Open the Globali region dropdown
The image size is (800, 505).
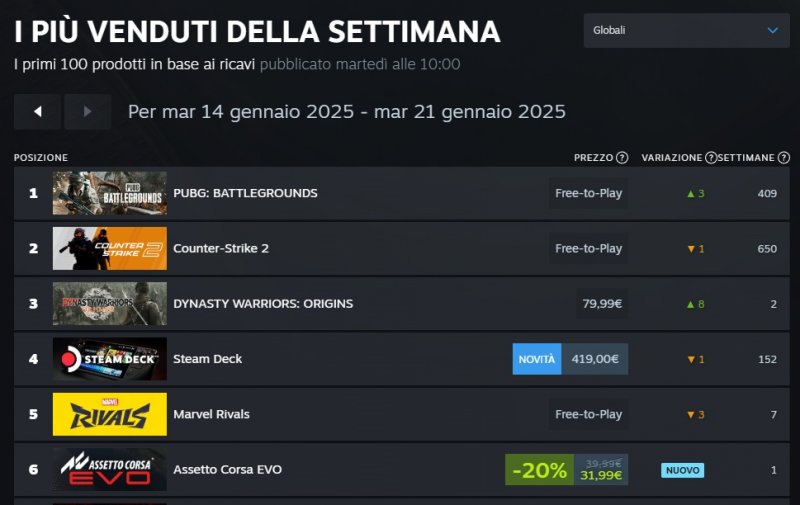coord(687,31)
